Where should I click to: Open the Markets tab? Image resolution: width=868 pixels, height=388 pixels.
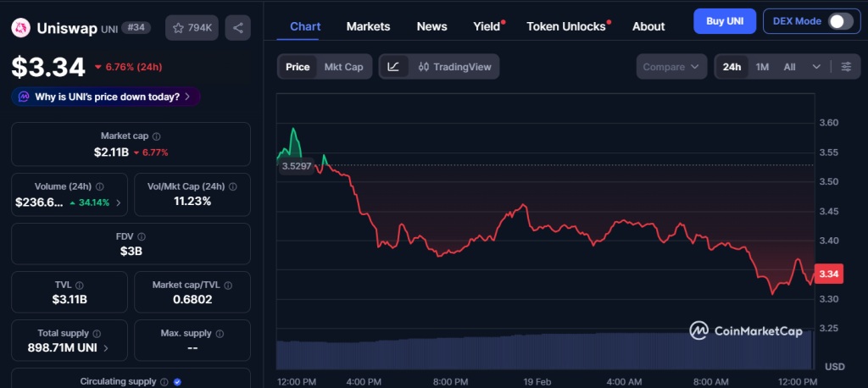pyautogui.click(x=368, y=26)
